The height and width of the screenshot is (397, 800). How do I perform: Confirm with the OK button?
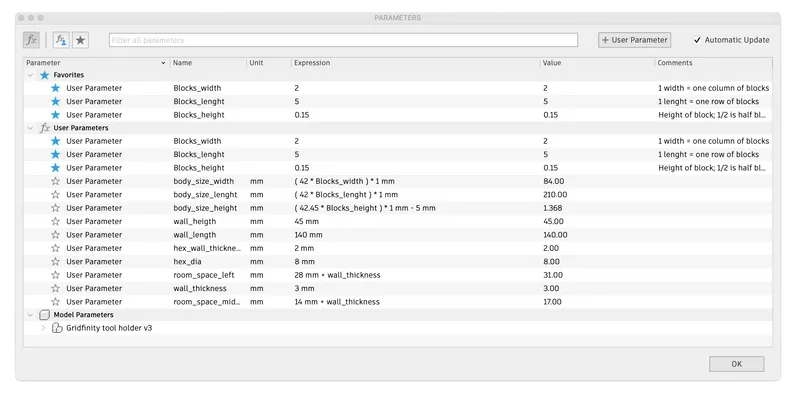pyautogui.click(x=736, y=364)
